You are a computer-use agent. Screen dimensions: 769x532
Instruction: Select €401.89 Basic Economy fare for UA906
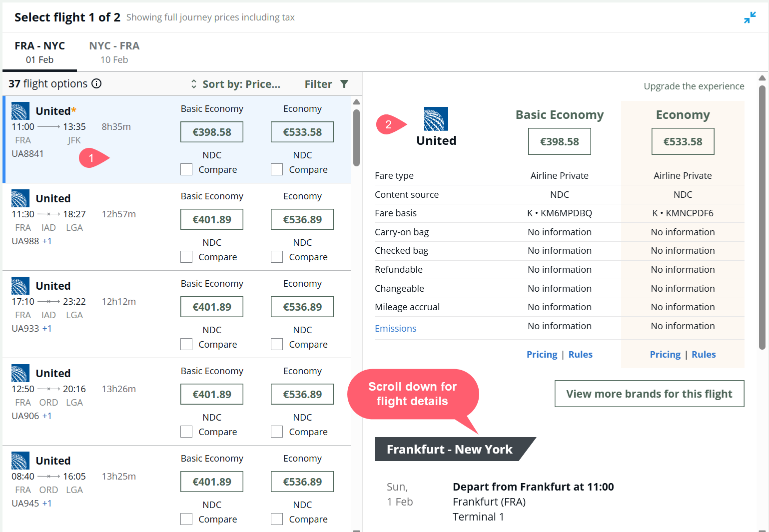coord(212,394)
